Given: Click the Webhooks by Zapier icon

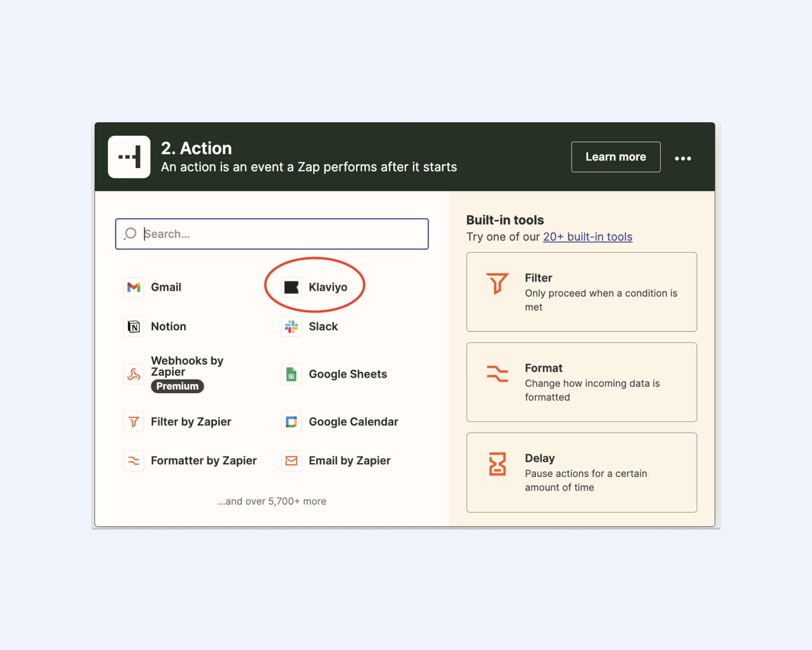Looking at the screenshot, I should pos(134,374).
